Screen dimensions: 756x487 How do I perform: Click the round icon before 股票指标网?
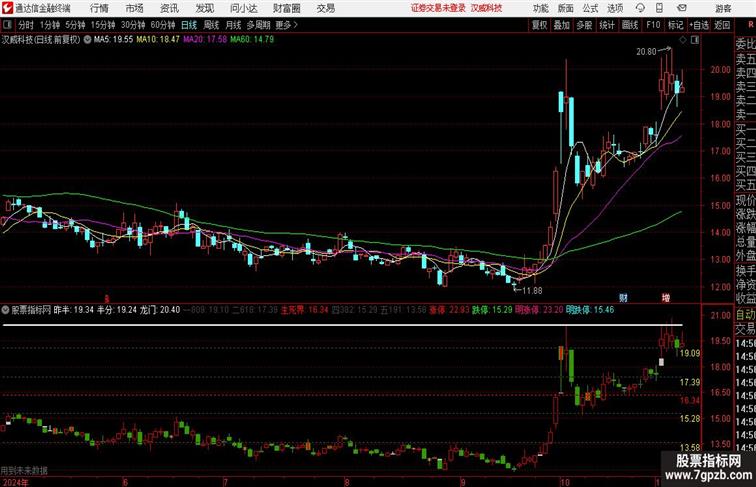point(5,310)
